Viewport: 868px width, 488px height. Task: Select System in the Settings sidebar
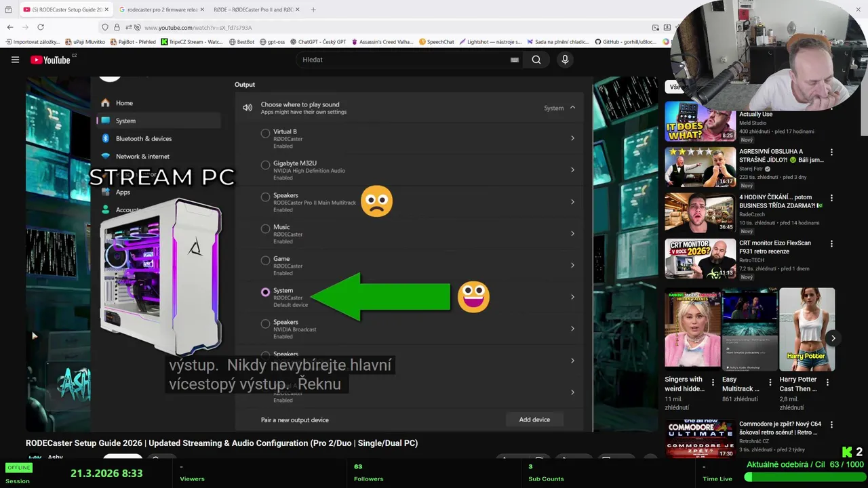click(159, 121)
